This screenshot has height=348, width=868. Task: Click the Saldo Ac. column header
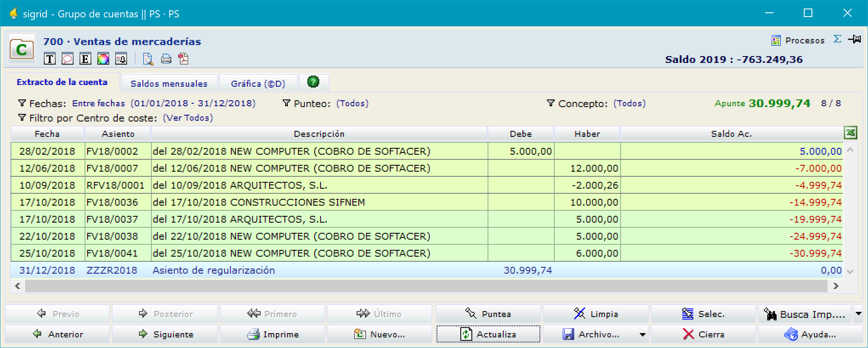coord(732,134)
